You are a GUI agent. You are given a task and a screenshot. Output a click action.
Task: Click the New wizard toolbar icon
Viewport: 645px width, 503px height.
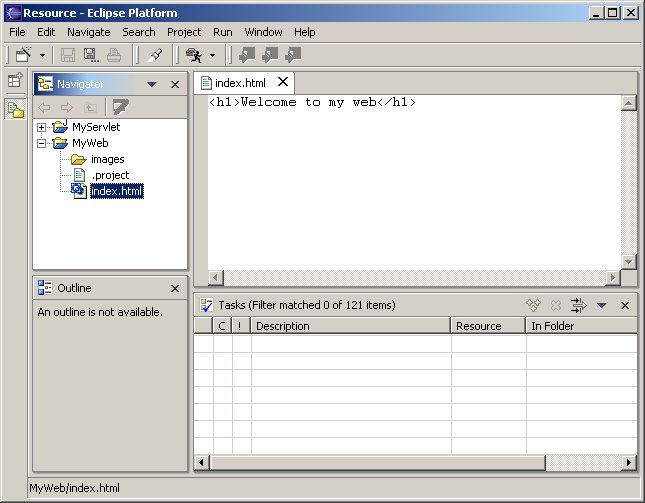(23, 55)
